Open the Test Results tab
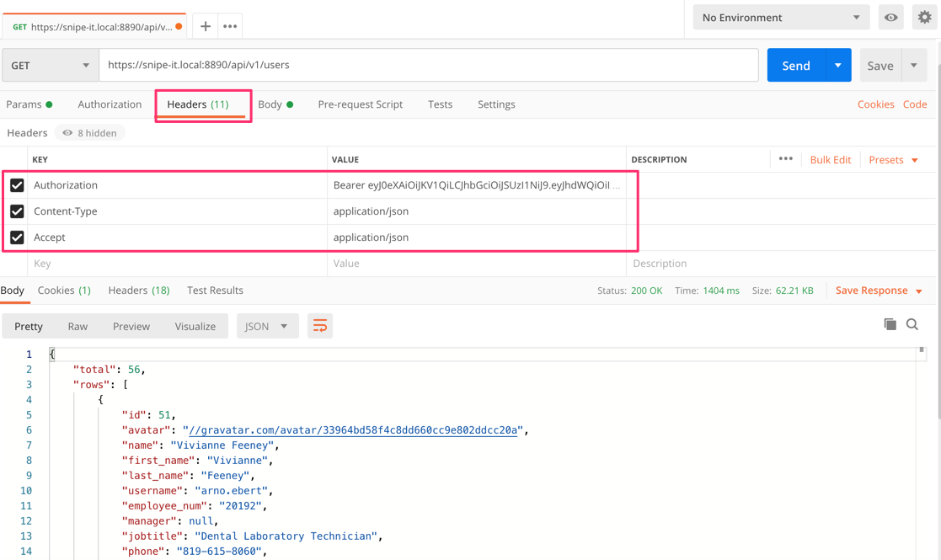This screenshot has height=560, width=941. click(x=215, y=291)
